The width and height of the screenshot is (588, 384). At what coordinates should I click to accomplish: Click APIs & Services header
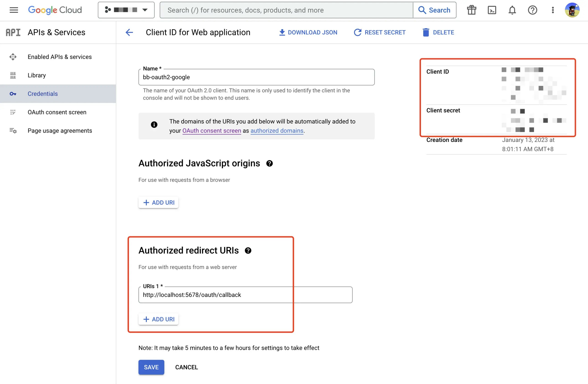(56, 32)
